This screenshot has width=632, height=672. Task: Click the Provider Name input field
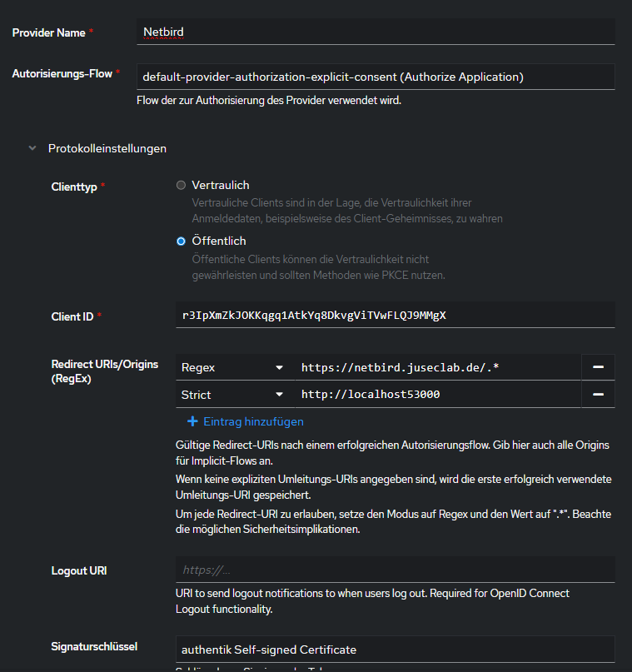coord(376,32)
